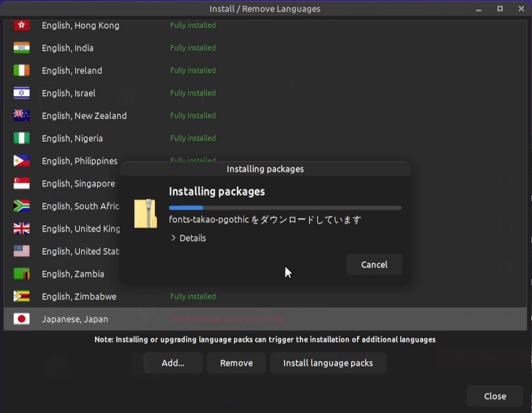Click the Japan flag icon
The width and height of the screenshot is (532, 413).
(21, 319)
